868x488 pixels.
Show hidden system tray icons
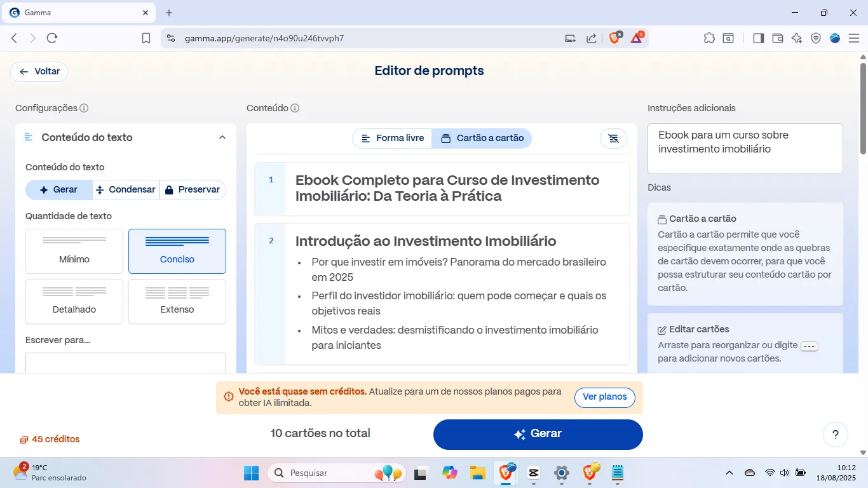tap(729, 473)
